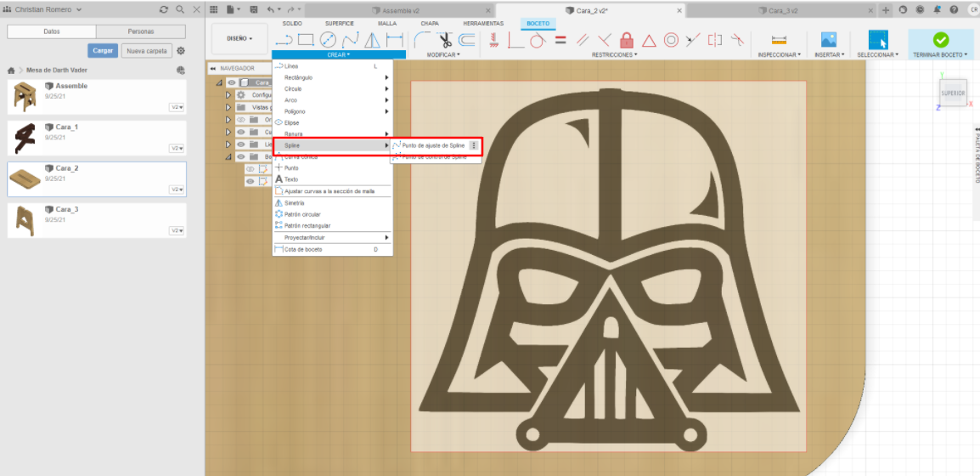The width and height of the screenshot is (980, 476).
Task: Switch to the SUPERFICIE ribbon tab
Action: [340, 23]
